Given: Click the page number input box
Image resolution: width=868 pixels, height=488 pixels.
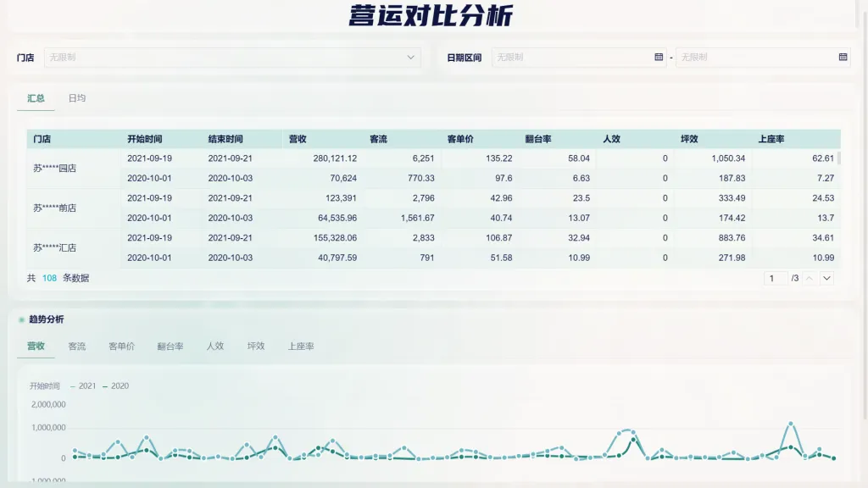Looking at the screenshot, I should click(775, 278).
